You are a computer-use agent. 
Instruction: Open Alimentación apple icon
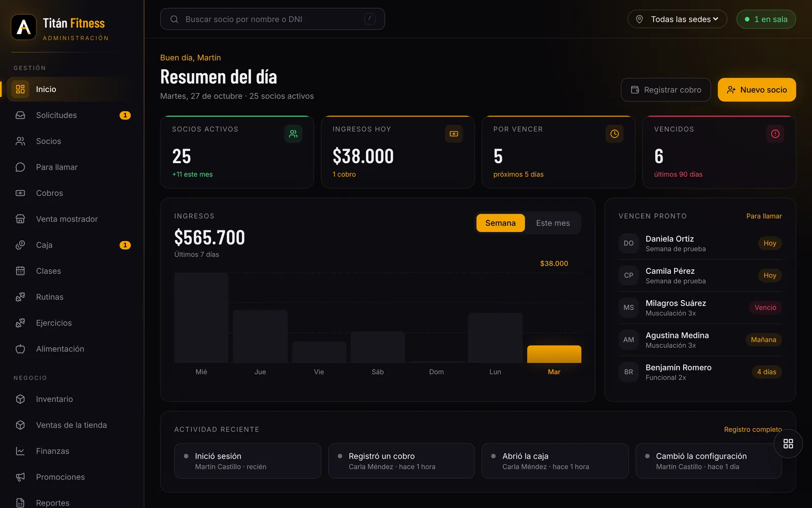(20, 349)
